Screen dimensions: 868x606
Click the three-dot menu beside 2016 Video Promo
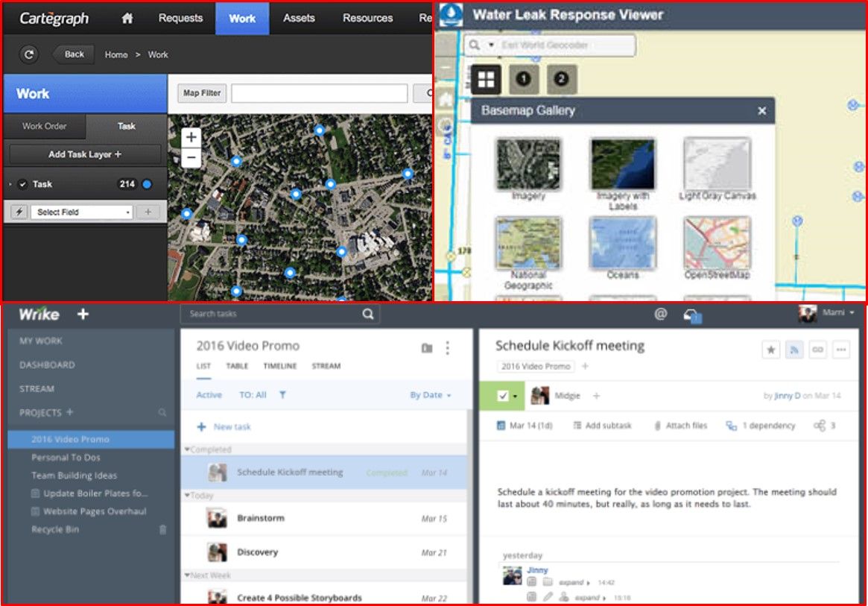(448, 347)
